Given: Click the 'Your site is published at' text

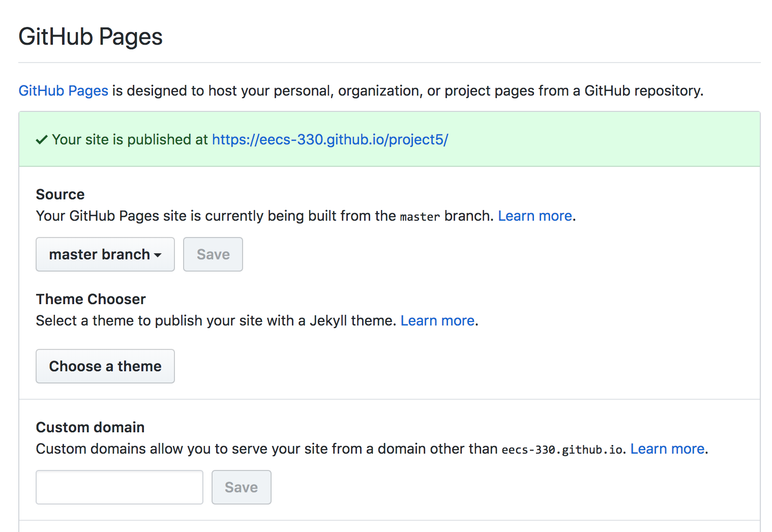Looking at the screenshot, I should point(130,140).
